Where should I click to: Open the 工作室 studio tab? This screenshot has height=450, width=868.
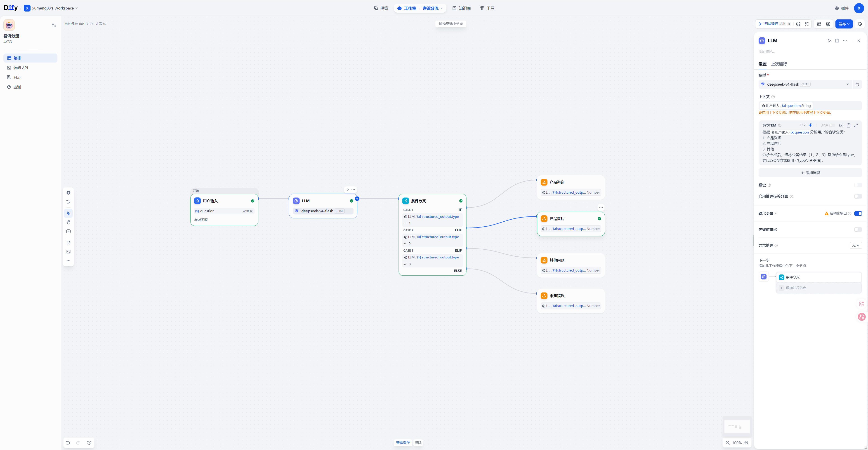(x=407, y=8)
